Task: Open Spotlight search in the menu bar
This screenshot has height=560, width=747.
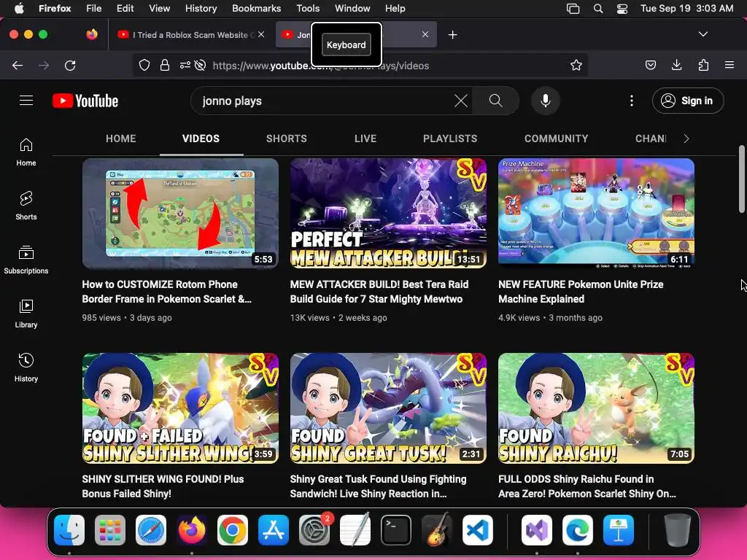Action: 598,9
